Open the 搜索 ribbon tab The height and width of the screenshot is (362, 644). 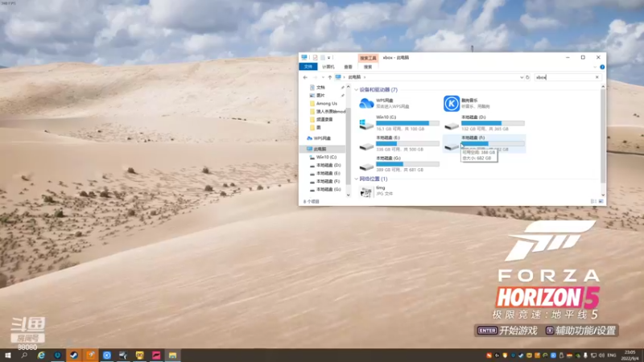coord(368,67)
